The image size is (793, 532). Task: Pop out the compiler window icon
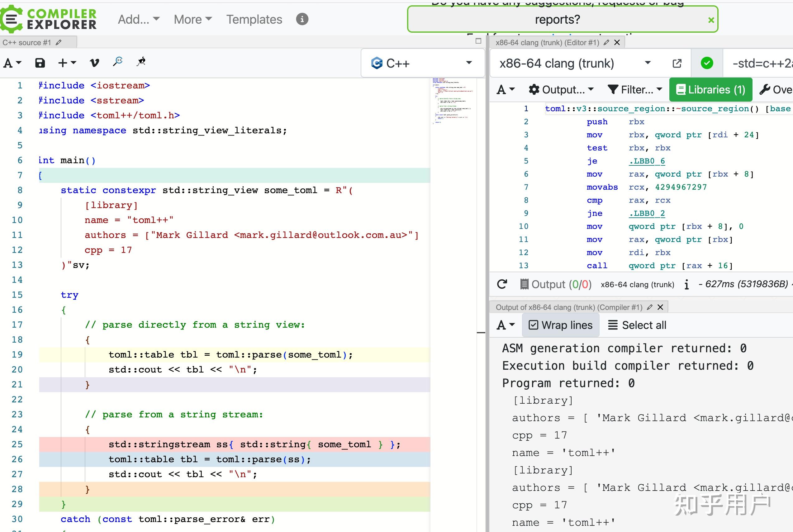tap(677, 63)
